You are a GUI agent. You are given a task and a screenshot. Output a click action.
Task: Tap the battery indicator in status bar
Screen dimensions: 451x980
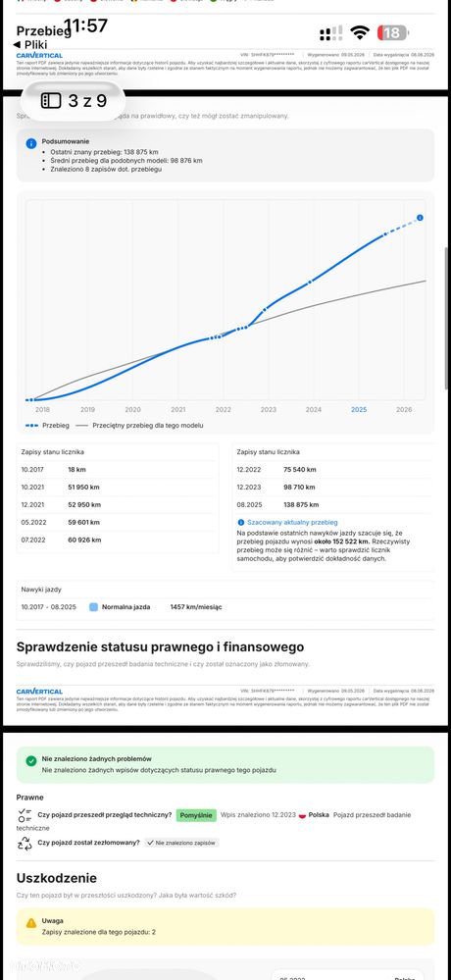(x=393, y=33)
